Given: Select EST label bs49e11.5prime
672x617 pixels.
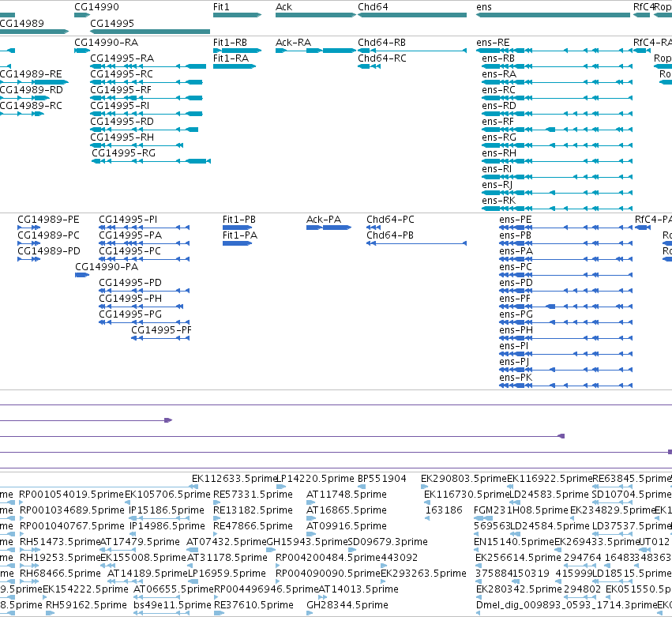Looking at the screenshot, I should click(173, 605).
